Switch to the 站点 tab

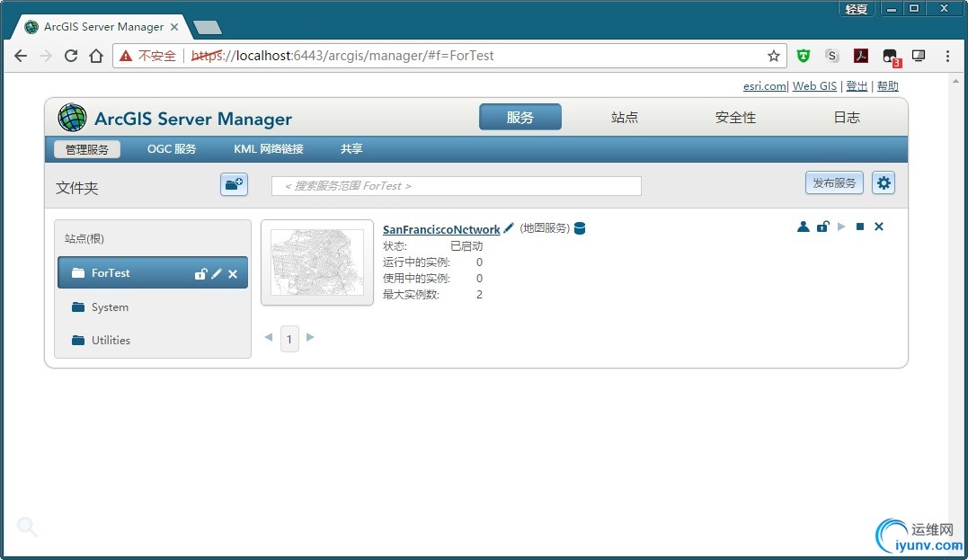pos(625,118)
